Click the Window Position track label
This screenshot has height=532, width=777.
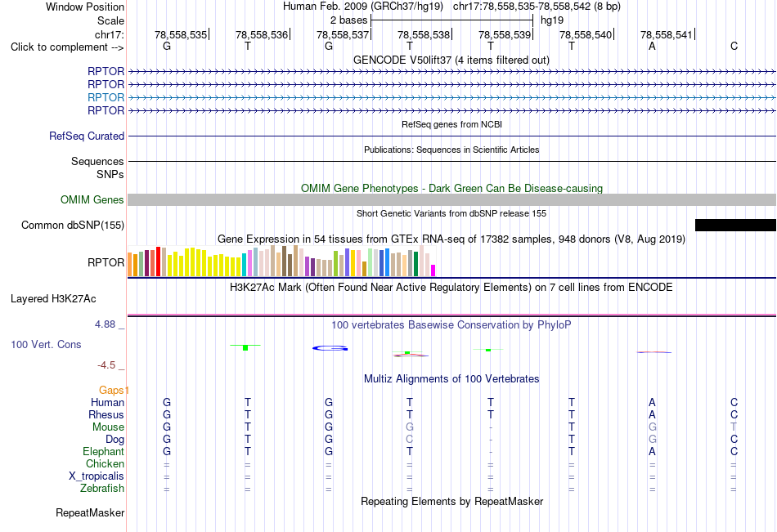(x=85, y=7)
